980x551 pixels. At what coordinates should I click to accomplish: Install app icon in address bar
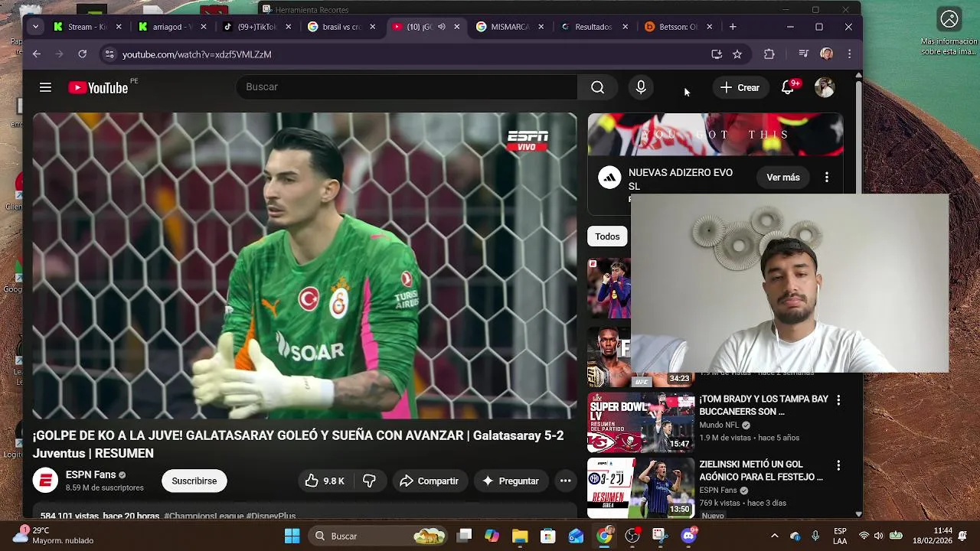717,54
